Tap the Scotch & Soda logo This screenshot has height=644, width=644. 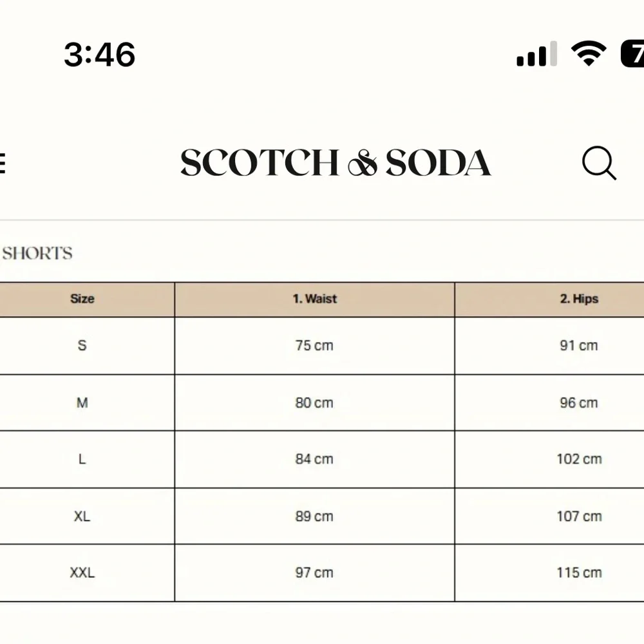tap(336, 163)
